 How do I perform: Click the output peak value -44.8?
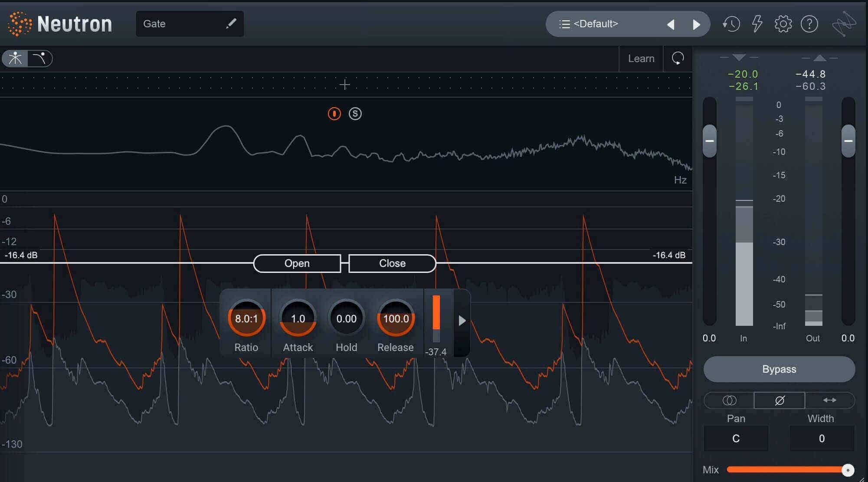tap(811, 74)
